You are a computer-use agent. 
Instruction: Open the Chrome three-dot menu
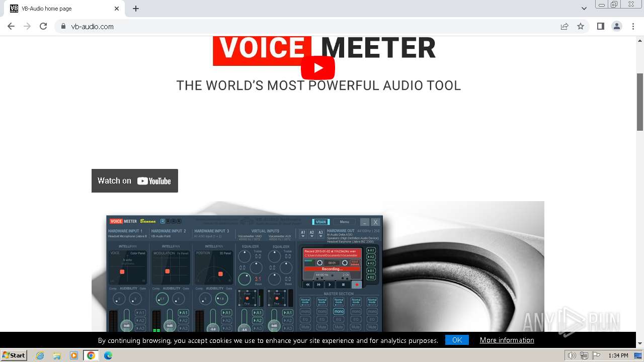(633, 26)
